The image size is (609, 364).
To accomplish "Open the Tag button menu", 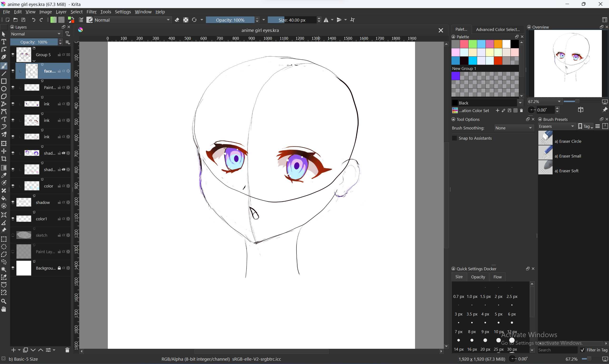I will click(x=586, y=126).
